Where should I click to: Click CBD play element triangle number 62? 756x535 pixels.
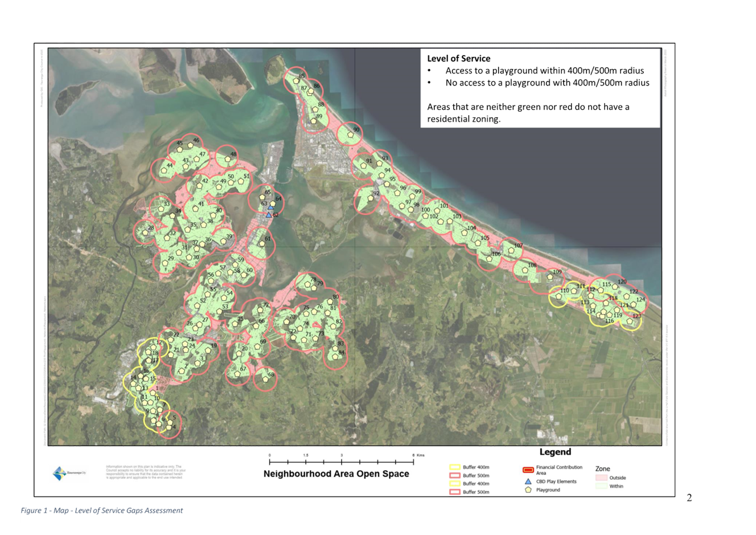[x=269, y=215]
